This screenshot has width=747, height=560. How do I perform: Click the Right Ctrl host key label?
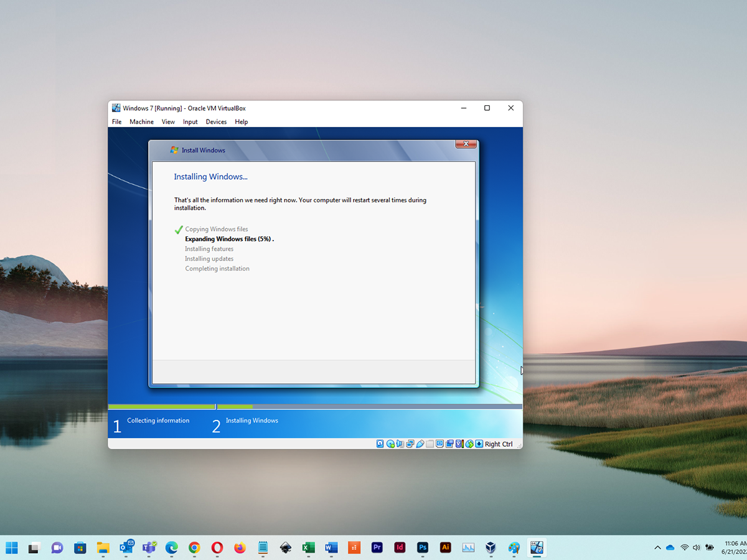coord(499,444)
